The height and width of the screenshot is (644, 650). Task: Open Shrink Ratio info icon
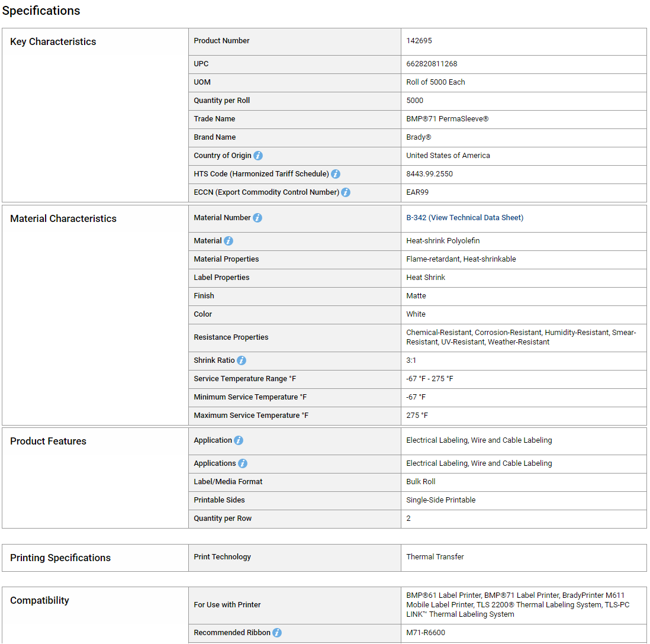tap(242, 360)
